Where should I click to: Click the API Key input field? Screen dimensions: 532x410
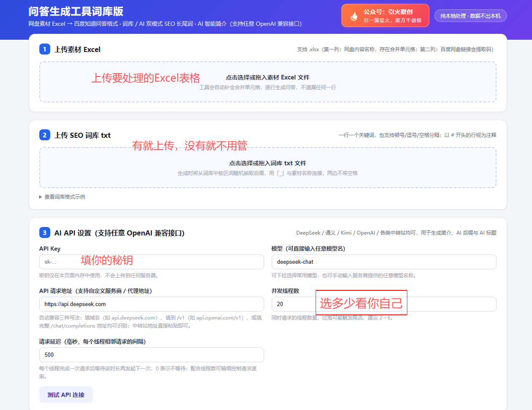click(151, 262)
